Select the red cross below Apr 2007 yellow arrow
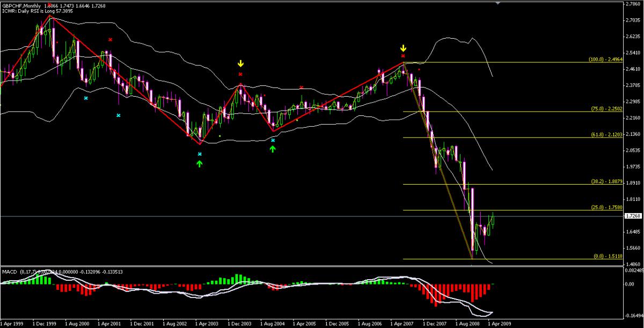The image size is (644, 328). point(403,56)
